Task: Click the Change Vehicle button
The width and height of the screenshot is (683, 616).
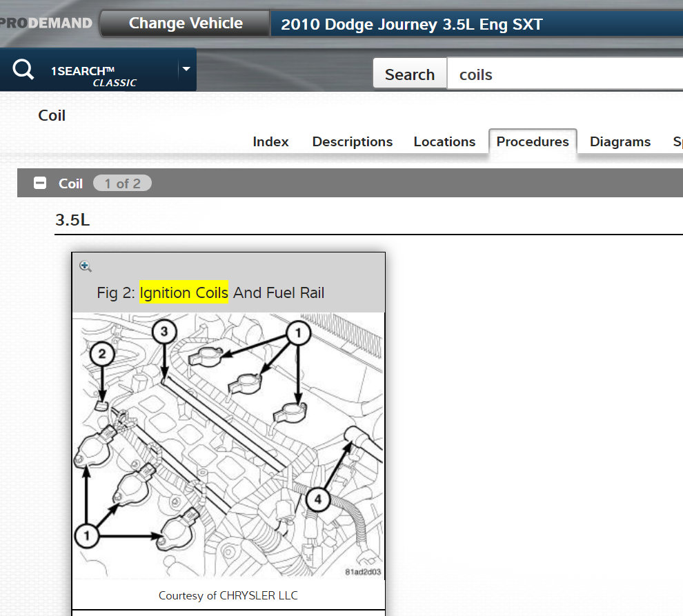Action: tap(186, 23)
